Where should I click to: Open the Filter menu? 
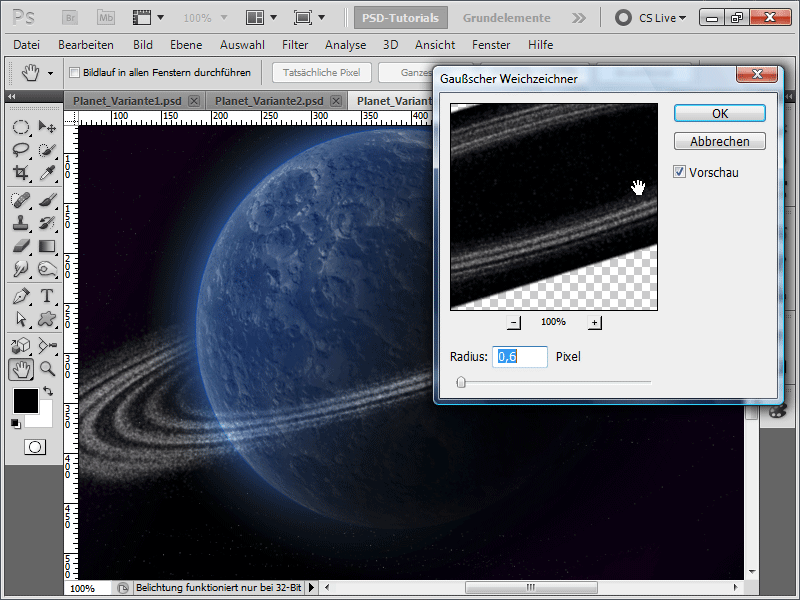pyautogui.click(x=295, y=45)
